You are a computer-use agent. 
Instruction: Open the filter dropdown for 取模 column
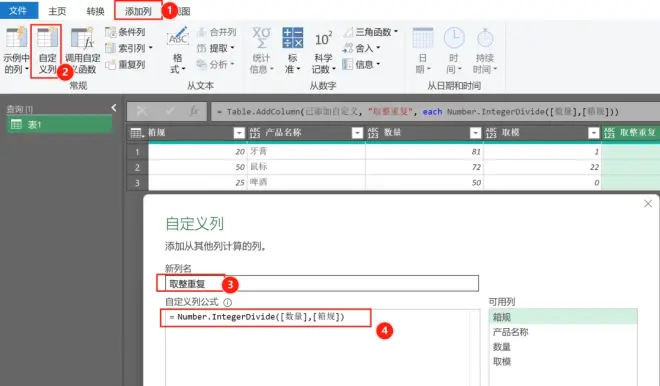[593, 133]
